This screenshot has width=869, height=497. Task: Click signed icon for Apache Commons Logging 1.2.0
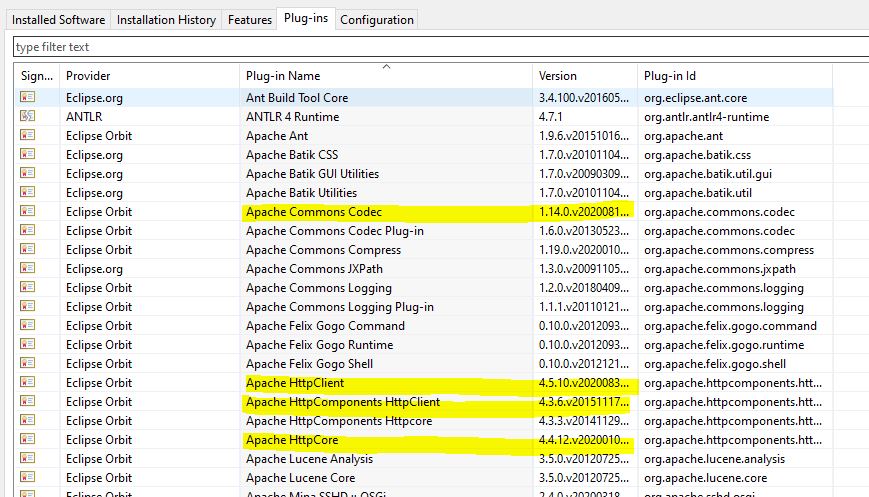pos(28,286)
